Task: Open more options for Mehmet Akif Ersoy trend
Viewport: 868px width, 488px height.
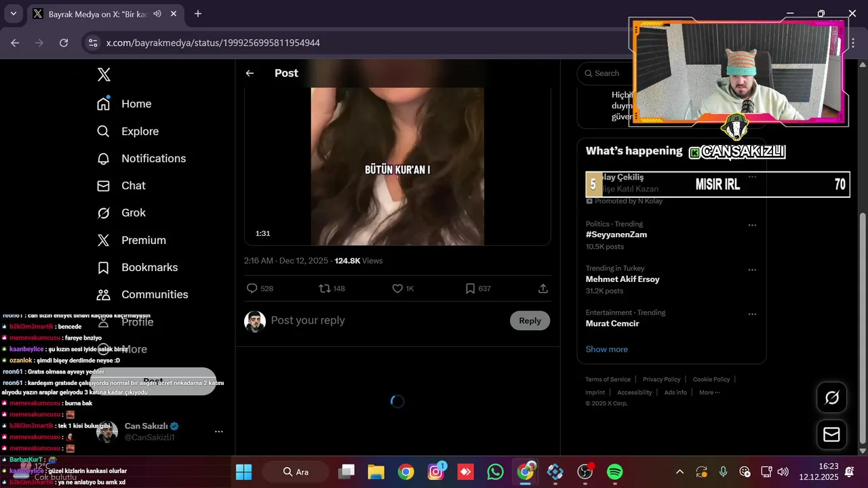Action: 752,270
